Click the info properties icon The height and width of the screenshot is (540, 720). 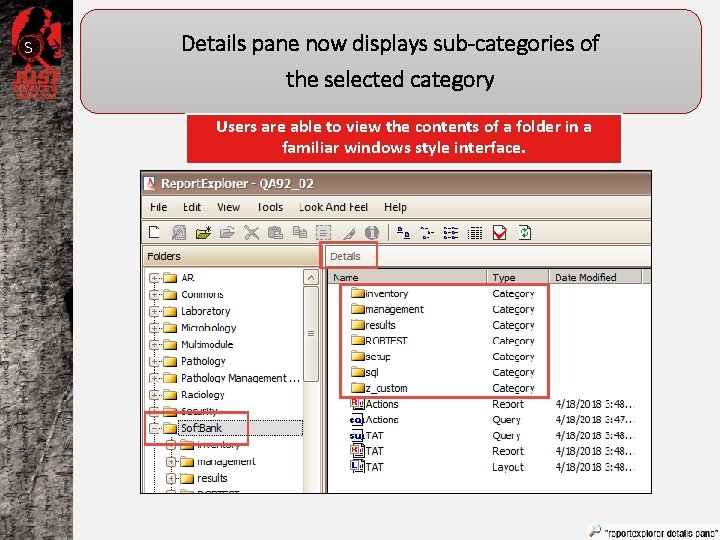point(371,233)
